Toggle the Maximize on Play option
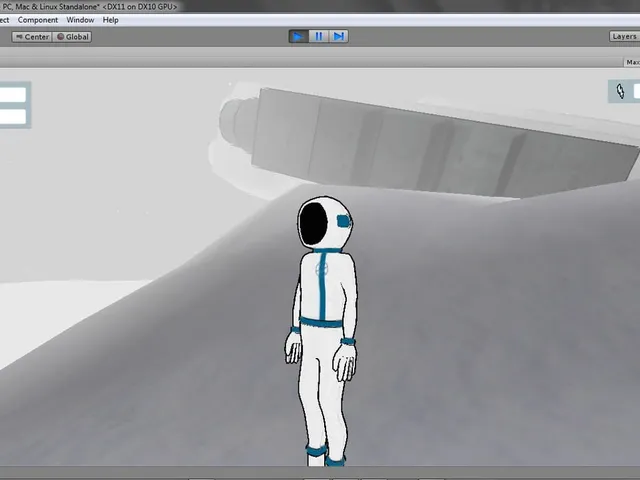Image resolution: width=640 pixels, height=480 pixels. 632,62
